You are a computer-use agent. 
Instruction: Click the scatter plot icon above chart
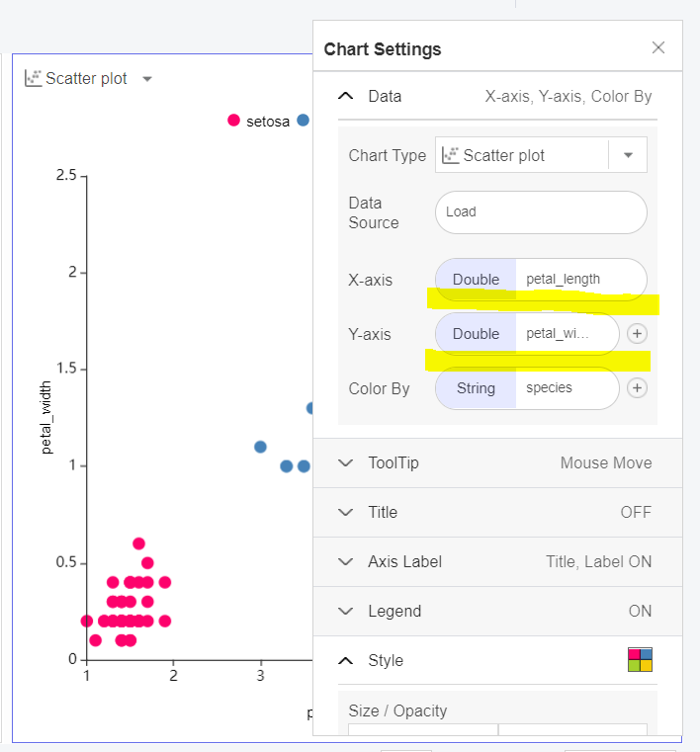(x=34, y=78)
